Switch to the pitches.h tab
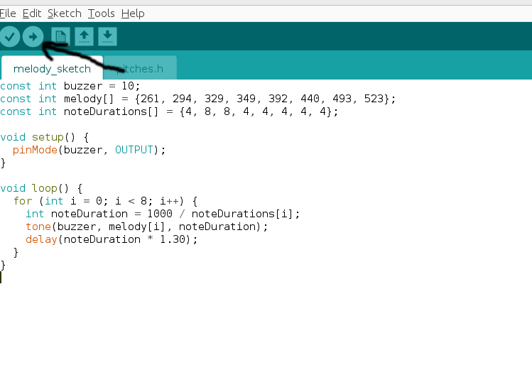This screenshot has width=532, height=392. pyautogui.click(x=140, y=69)
